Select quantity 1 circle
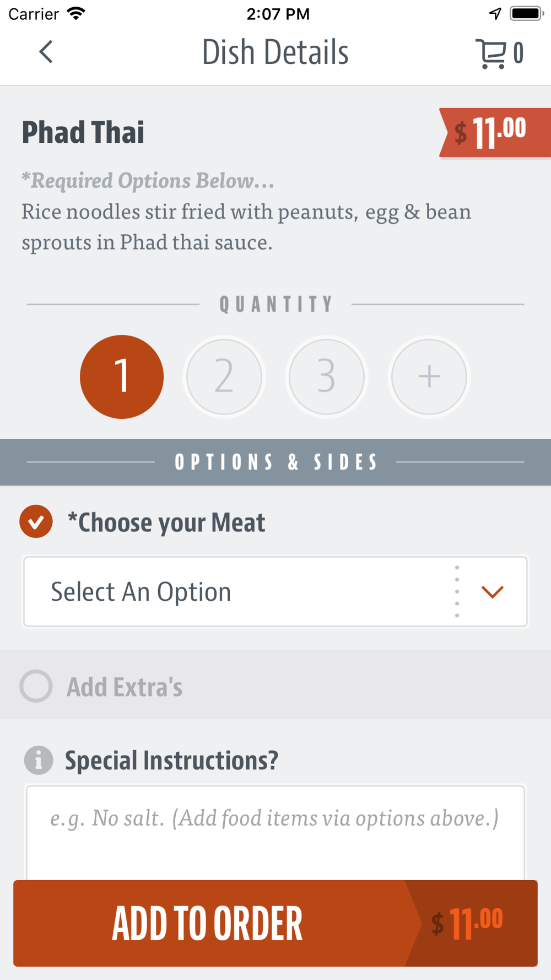This screenshot has height=980, width=551. coord(122,377)
